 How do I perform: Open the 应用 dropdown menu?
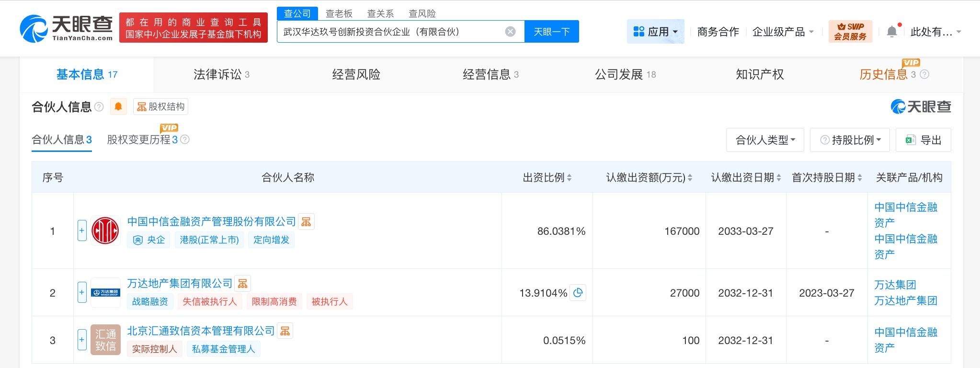coord(655,32)
